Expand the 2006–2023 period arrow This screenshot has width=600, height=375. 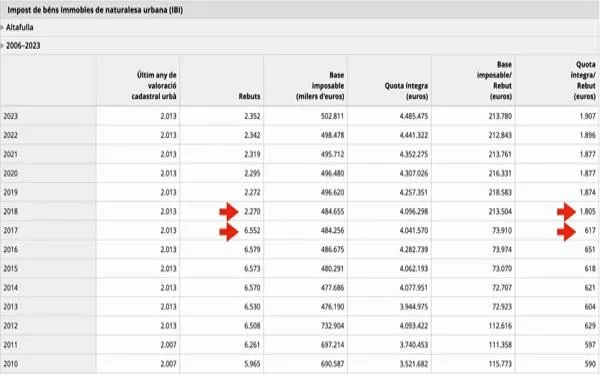pos(2,46)
